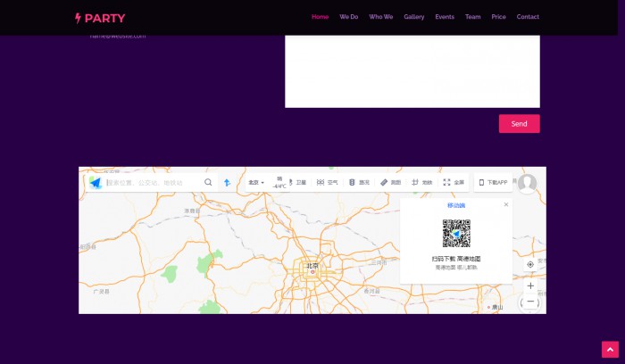Return to top with the pink arrow button

point(610,349)
